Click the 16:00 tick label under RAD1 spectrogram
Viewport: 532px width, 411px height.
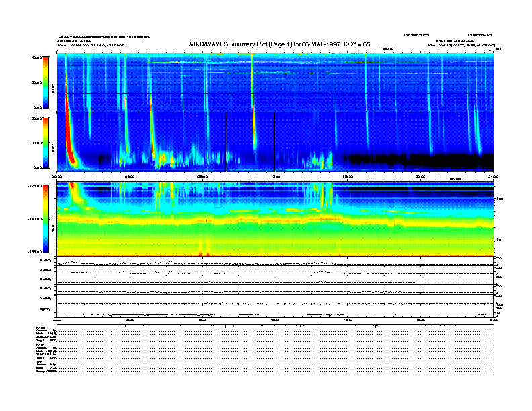[347, 177]
